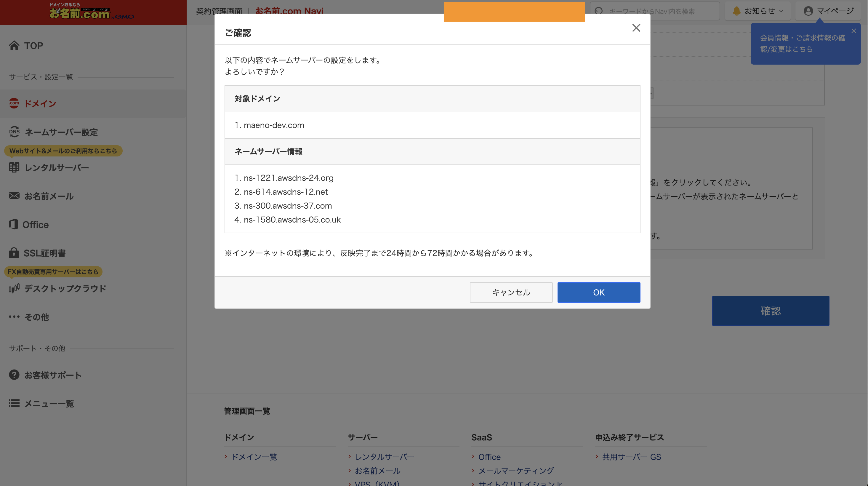Confirm nameserver settings with OK button
The image size is (868, 486).
(599, 292)
